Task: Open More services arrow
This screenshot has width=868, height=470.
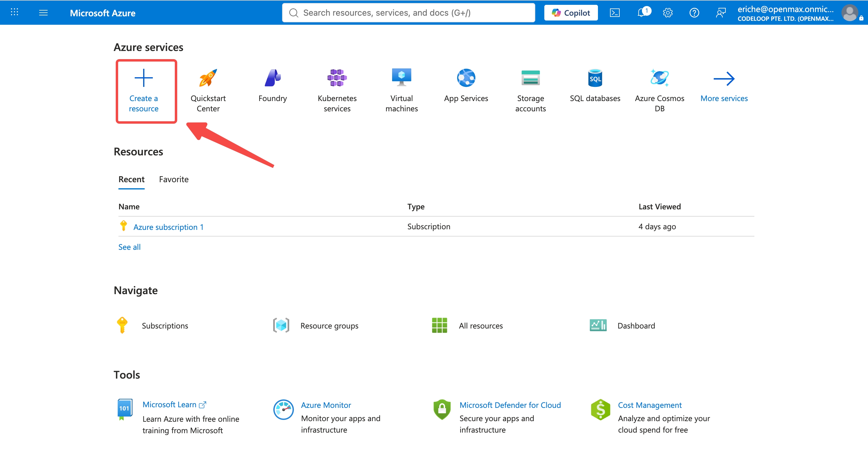Action: (x=724, y=78)
